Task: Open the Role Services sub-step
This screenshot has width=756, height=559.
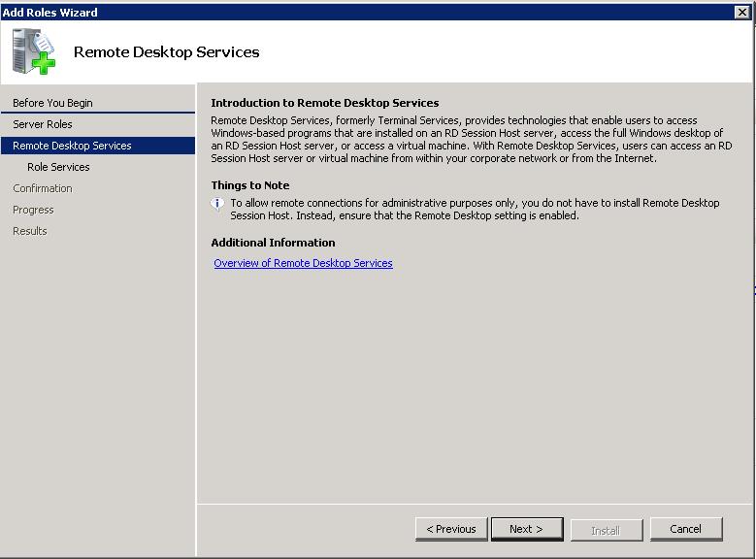Action: click(58, 167)
